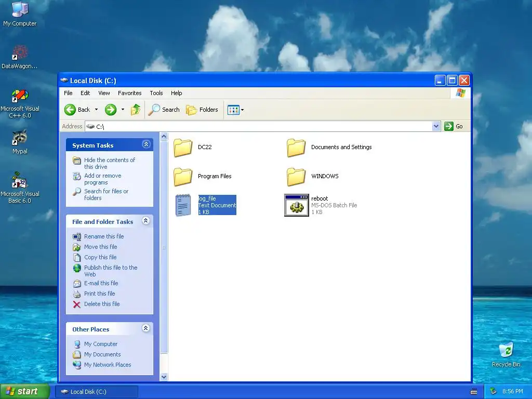Open the Address bar dropdown
The image size is (532, 399).
(436, 126)
